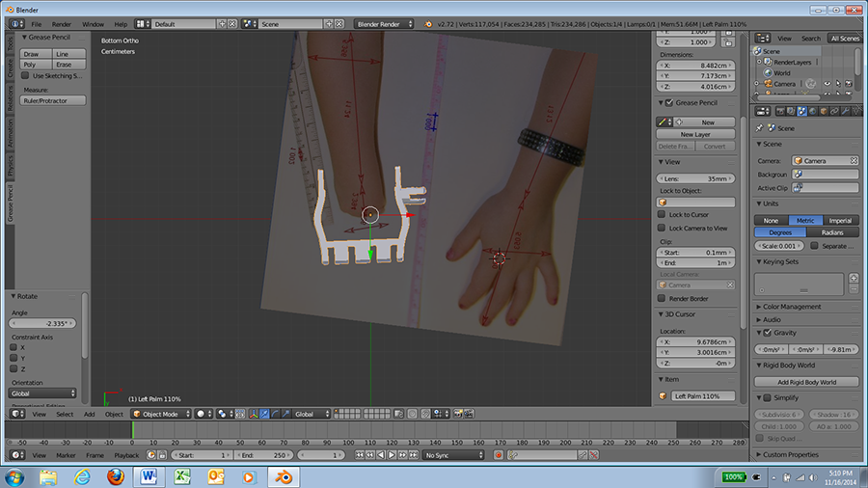Toggle Camera visibility eye in the outliner

[x=827, y=84]
